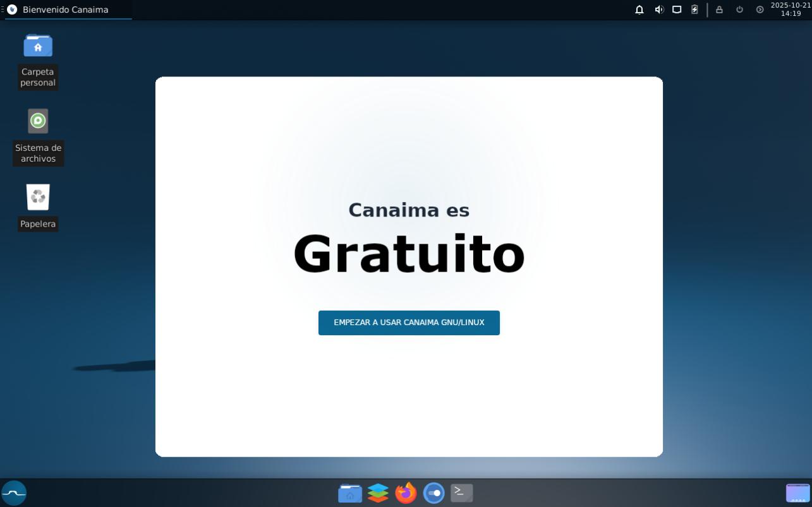812x507 pixels.
Task: Open the Carpeta personal desktop icon
Action: pyautogui.click(x=38, y=46)
